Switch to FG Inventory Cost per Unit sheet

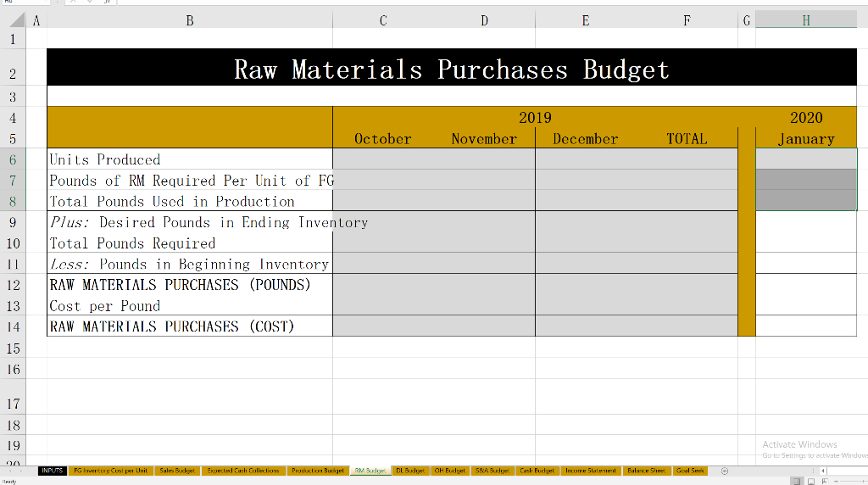pyautogui.click(x=111, y=471)
